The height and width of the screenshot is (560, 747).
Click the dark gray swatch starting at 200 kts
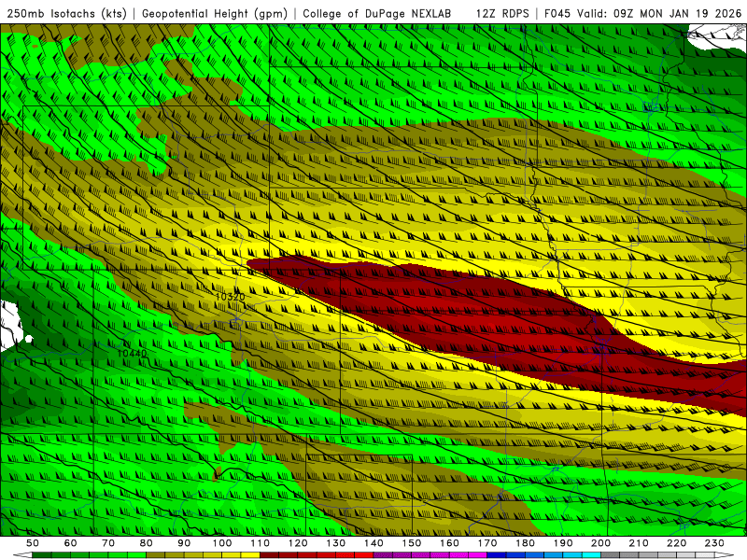611,555
